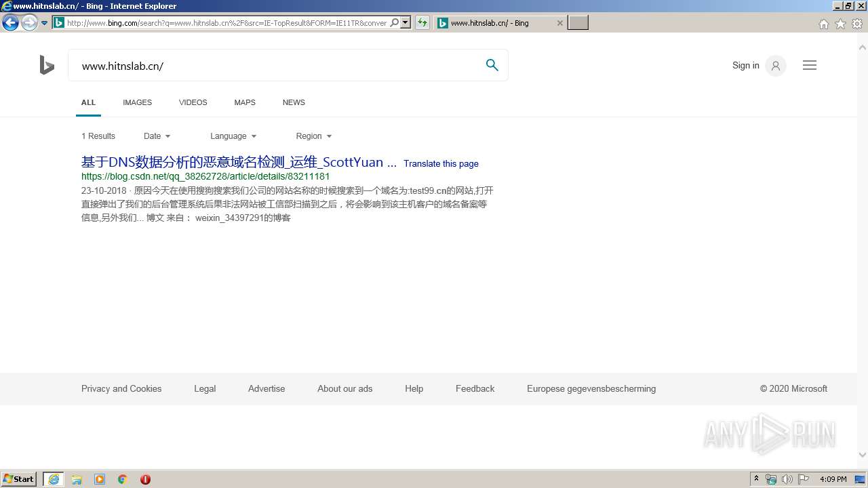Image resolution: width=868 pixels, height=488 pixels.
Task: Open Europese gegevensbescherming footer link
Action: point(591,389)
